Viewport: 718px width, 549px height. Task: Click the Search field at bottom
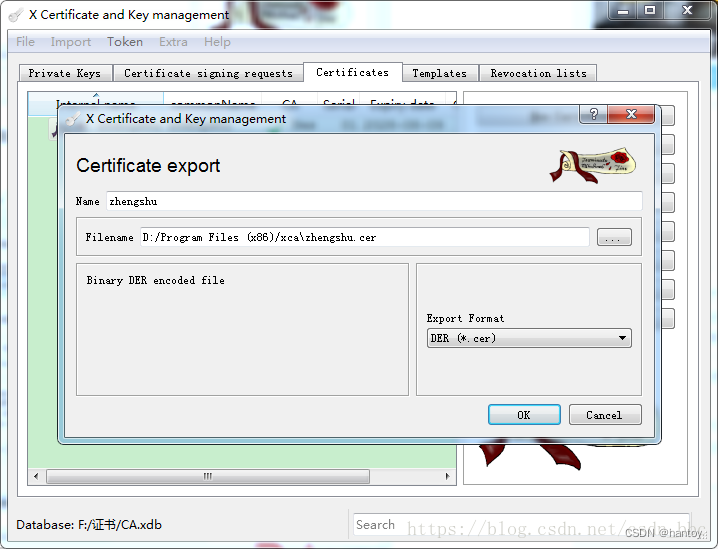[521, 525]
